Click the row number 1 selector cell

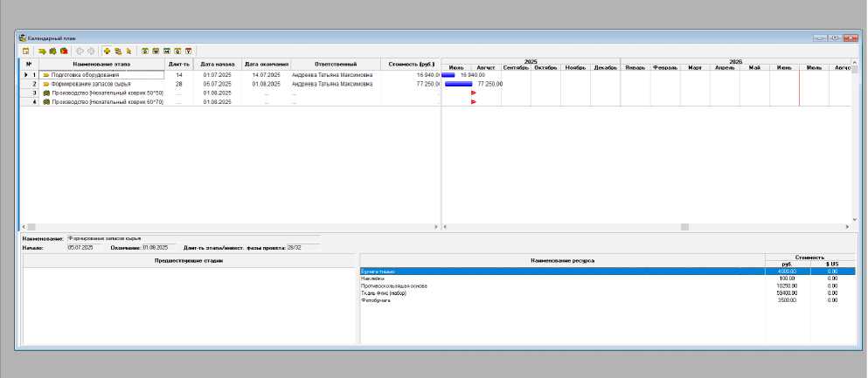pyautogui.click(x=30, y=74)
